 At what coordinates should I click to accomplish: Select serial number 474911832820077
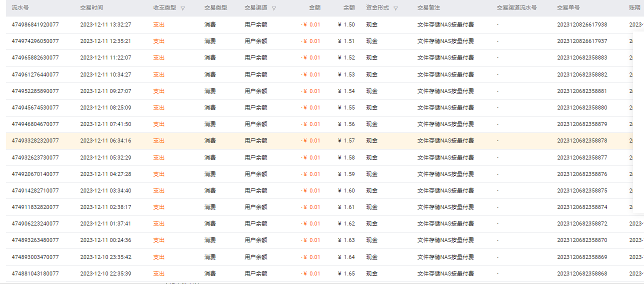coord(35,207)
